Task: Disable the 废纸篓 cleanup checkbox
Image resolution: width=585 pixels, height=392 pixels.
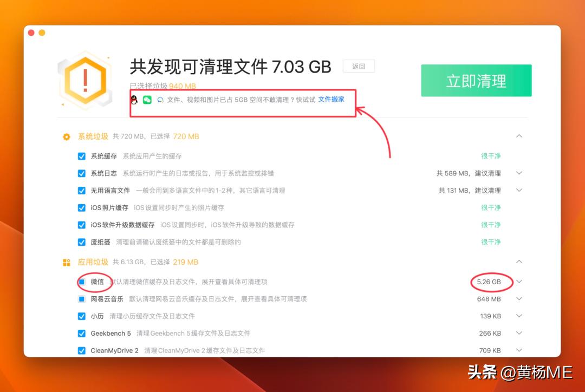Action: click(82, 242)
